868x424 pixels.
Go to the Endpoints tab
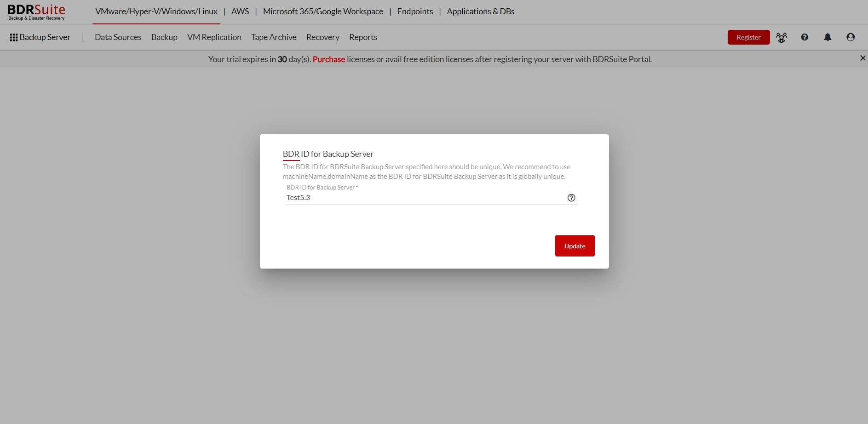[x=415, y=11]
